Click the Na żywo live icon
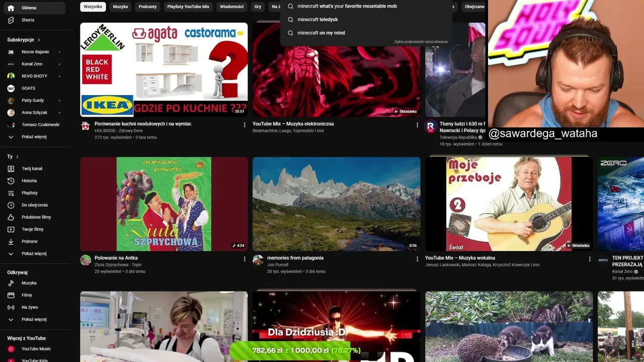Screen dimensions: 644x362 (11, 307)
